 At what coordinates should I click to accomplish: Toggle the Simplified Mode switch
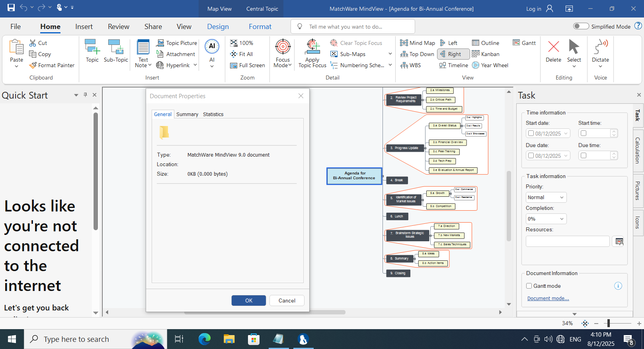point(581,26)
